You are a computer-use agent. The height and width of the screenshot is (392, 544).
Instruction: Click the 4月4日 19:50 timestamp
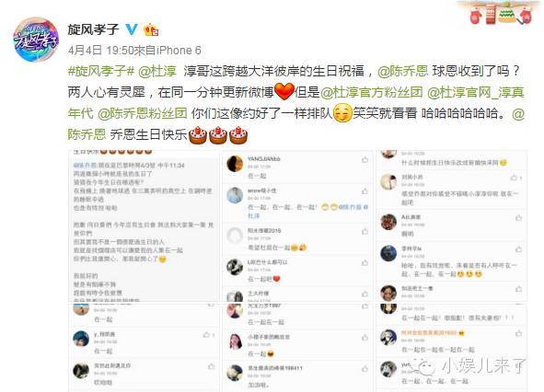pyautogui.click(x=100, y=51)
